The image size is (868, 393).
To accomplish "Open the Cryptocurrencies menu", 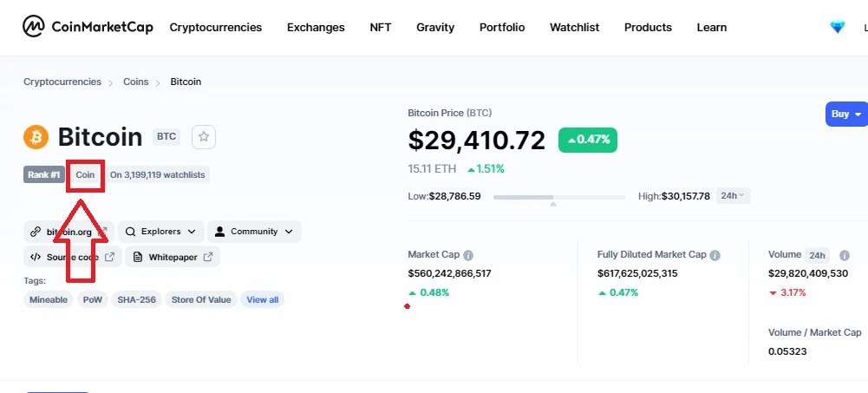I will pos(215,28).
